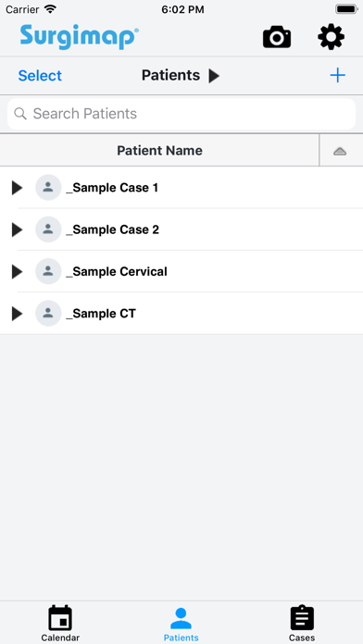The image size is (363, 644).
Task: Focus the Search Patients field
Action: pyautogui.click(x=181, y=114)
